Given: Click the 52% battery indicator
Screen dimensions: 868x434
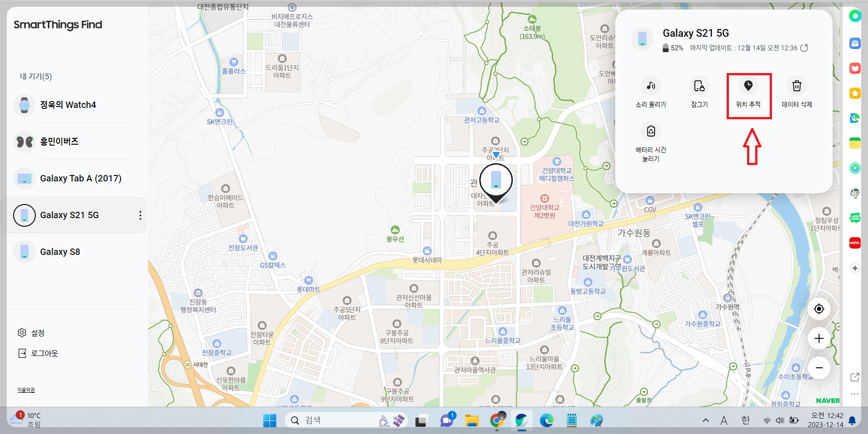Looking at the screenshot, I should click(x=673, y=48).
